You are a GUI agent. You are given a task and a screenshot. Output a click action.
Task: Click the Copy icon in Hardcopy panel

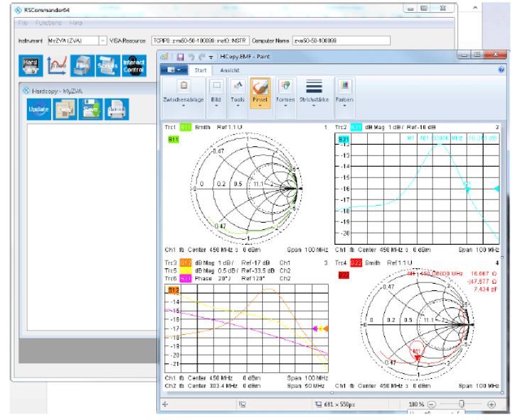point(64,109)
